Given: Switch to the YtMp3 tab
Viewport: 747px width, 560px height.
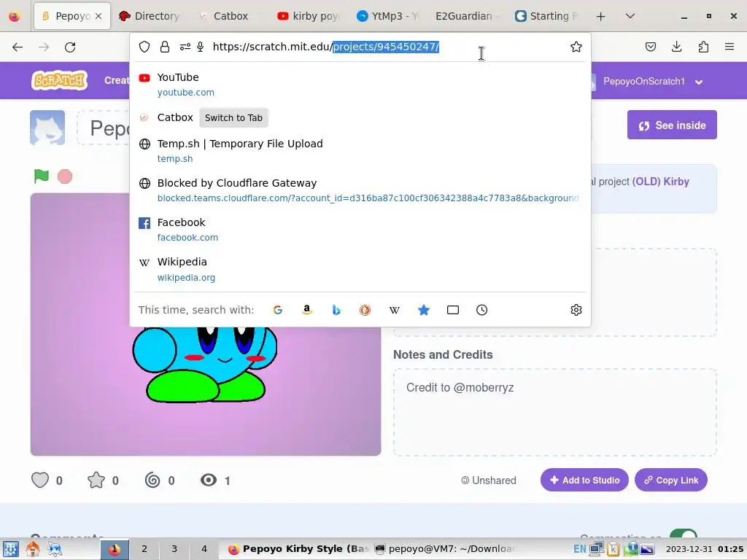Looking at the screenshot, I should (x=387, y=16).
